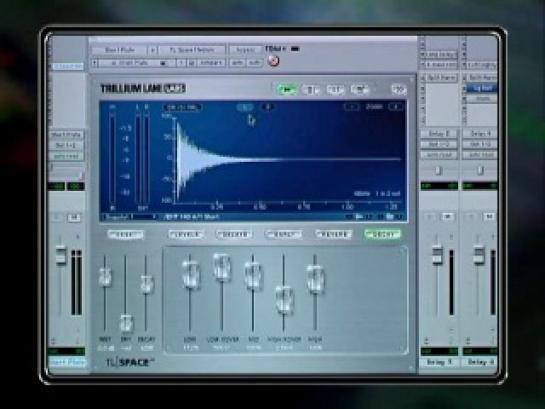This screenshot has height=409, width=545.
Task: Open the TL Space plug-in selector
Action: (x=192, y=50)
